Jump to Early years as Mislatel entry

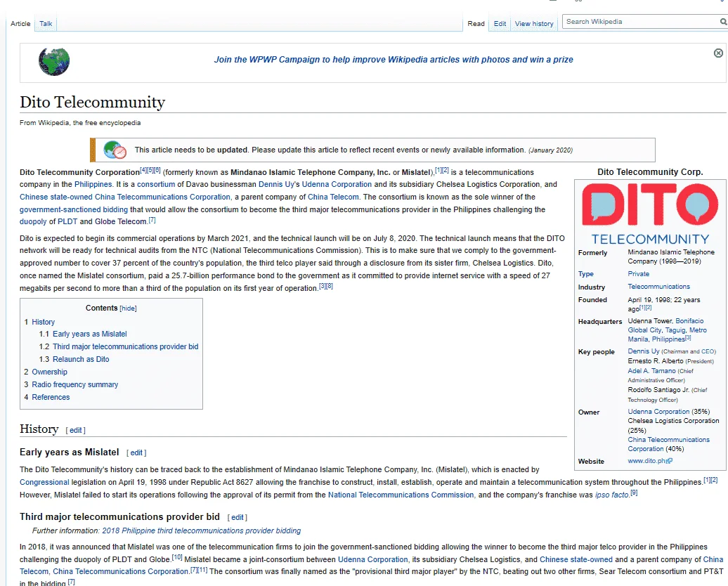click(90, 334)
